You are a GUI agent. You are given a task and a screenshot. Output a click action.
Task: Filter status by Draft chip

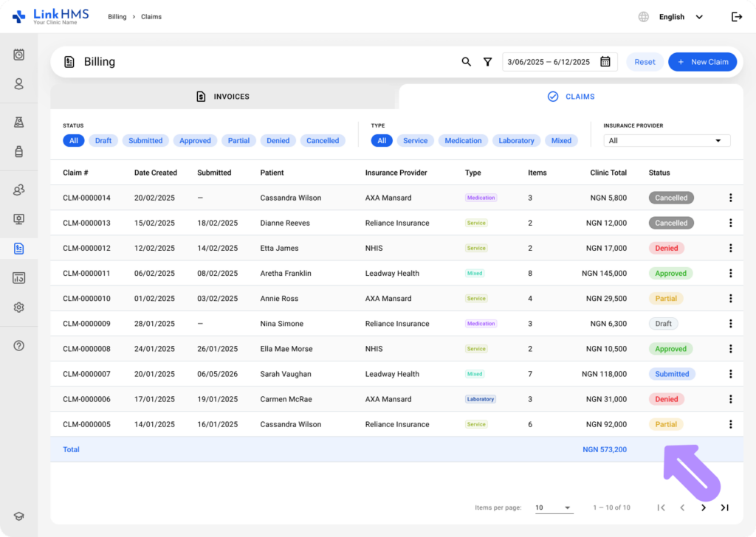103,141
